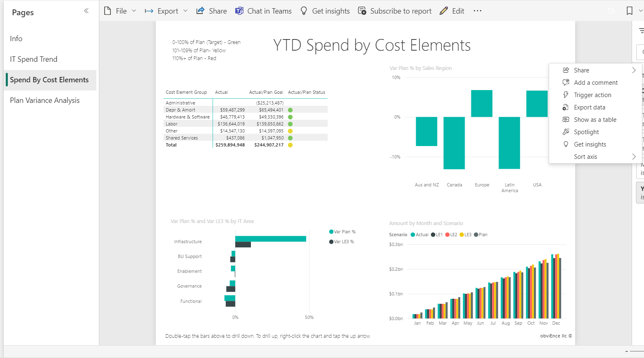Click Subscribe to report label
The height and width of the screenshot is (358, 644).
(x=401, y=11)
